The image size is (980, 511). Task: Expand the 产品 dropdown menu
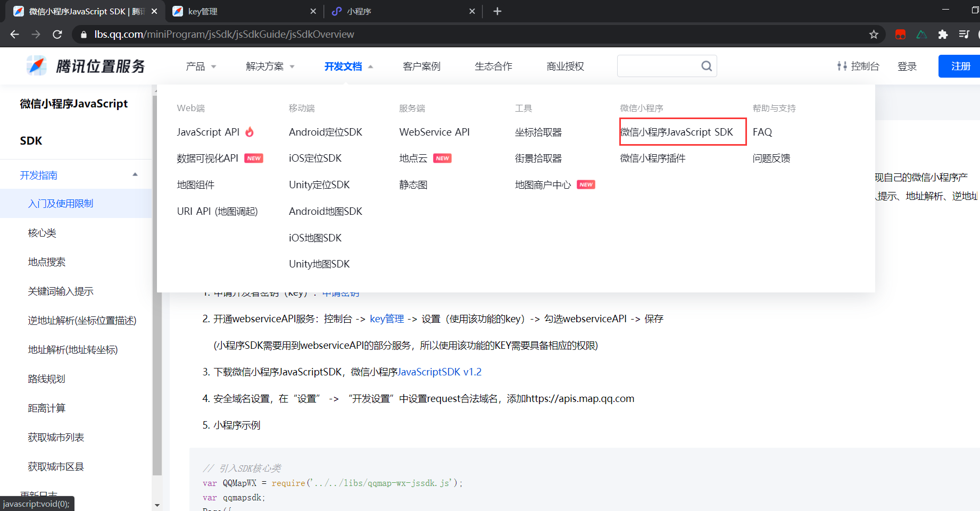pyautogui.click(x=201, y=66)
